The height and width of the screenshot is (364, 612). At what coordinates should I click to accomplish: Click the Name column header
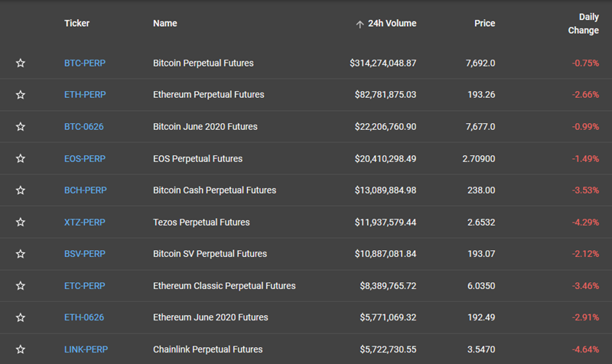click(164, 24)
